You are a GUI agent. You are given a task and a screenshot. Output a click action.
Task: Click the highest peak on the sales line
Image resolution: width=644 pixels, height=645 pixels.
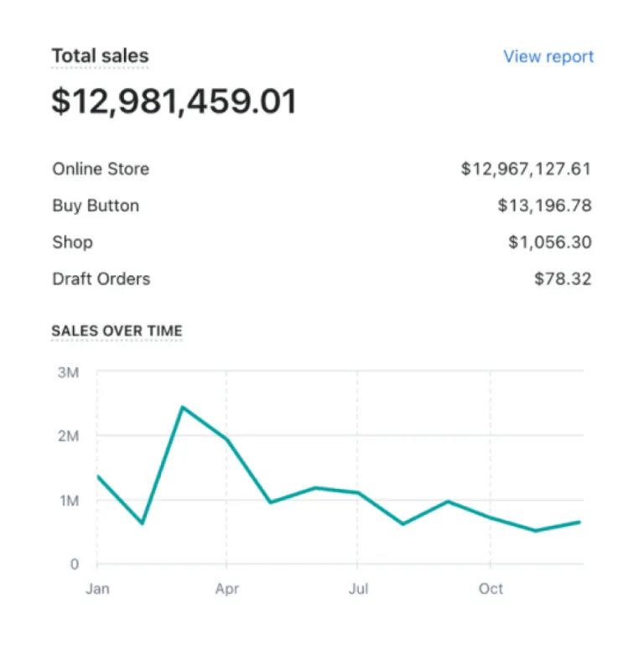tap(183, 408)
